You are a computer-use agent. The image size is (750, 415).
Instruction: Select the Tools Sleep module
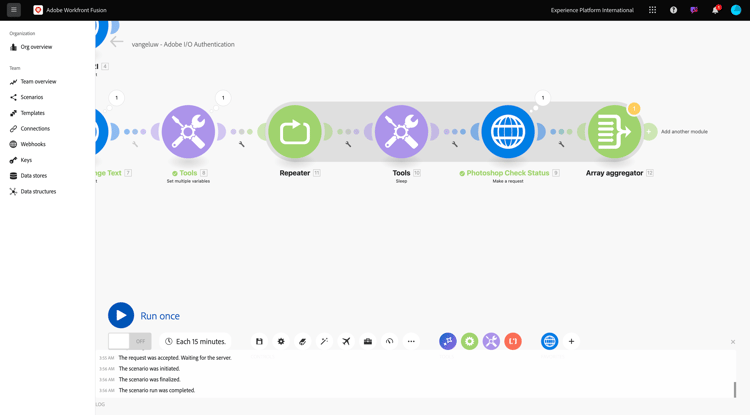(x=401, y=131)
